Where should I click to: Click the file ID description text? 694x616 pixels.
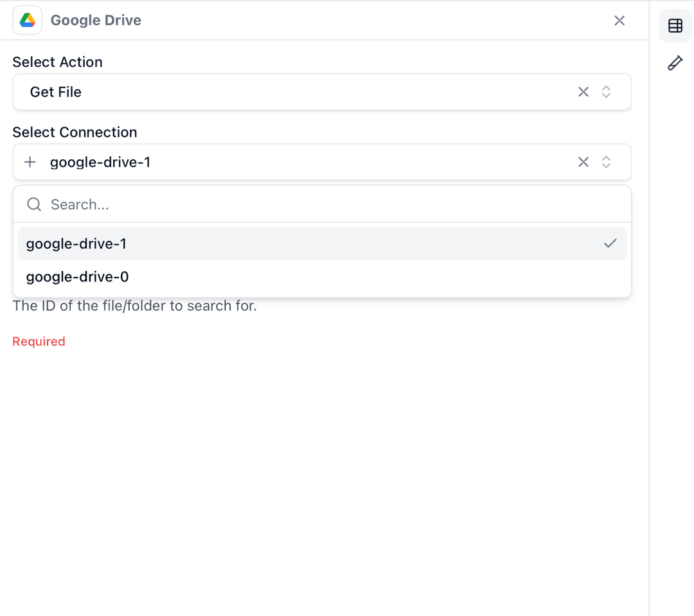click(x=135, y=306)
